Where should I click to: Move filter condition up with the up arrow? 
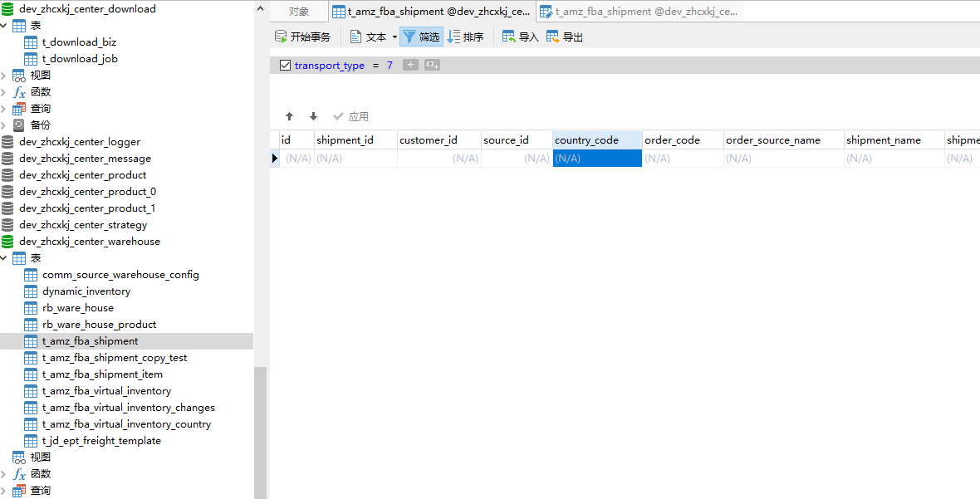289,116
